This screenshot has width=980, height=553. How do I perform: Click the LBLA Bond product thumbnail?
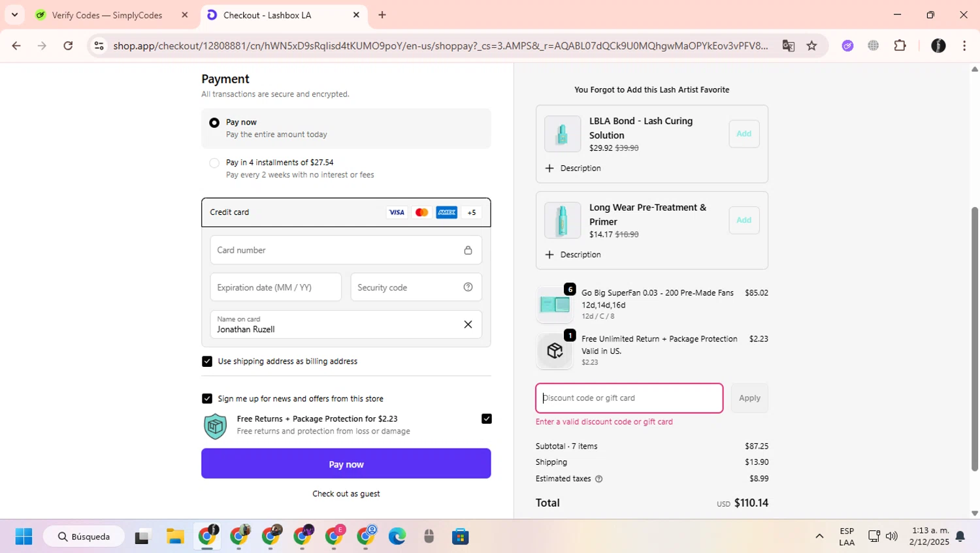coord(563,134)
